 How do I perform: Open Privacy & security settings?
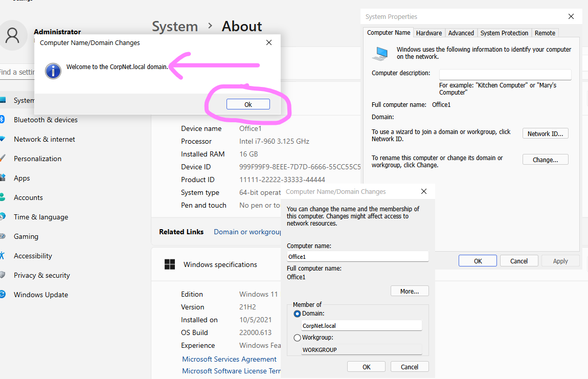(41, 275)
